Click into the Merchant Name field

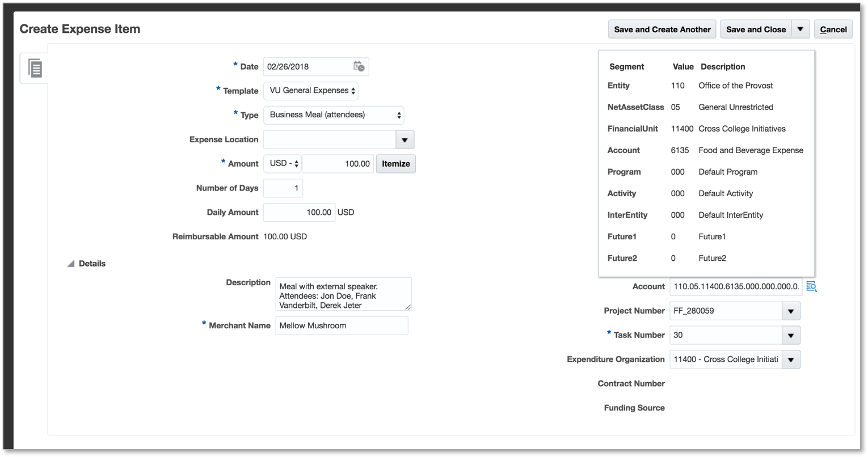342,326
